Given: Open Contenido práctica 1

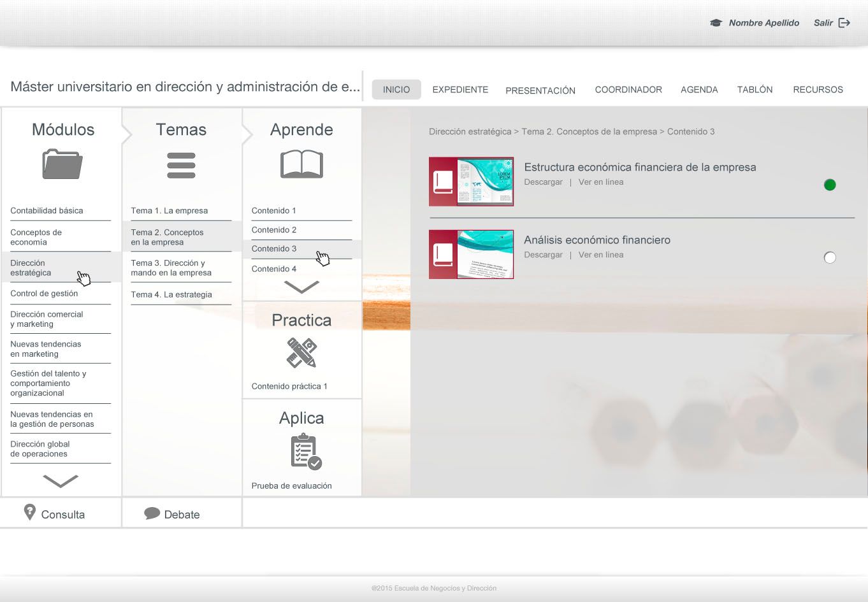Looking at the screenshot, I should [x=289, y=386].
